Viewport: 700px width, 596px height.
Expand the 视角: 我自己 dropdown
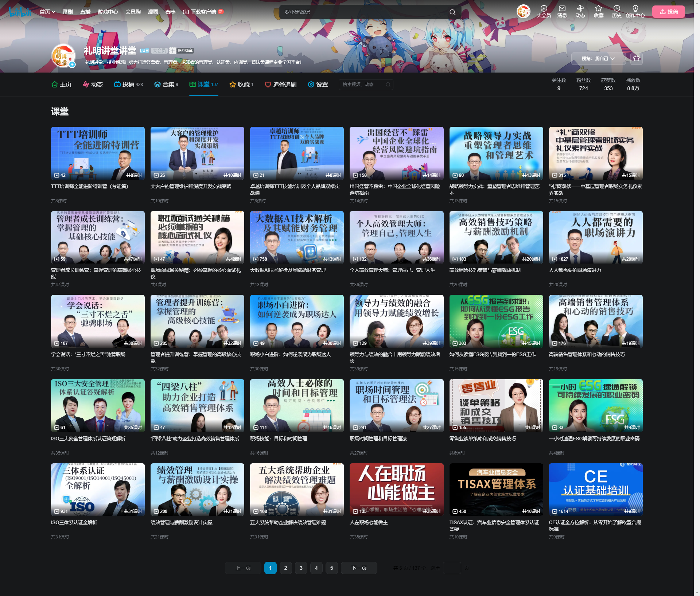598,58
